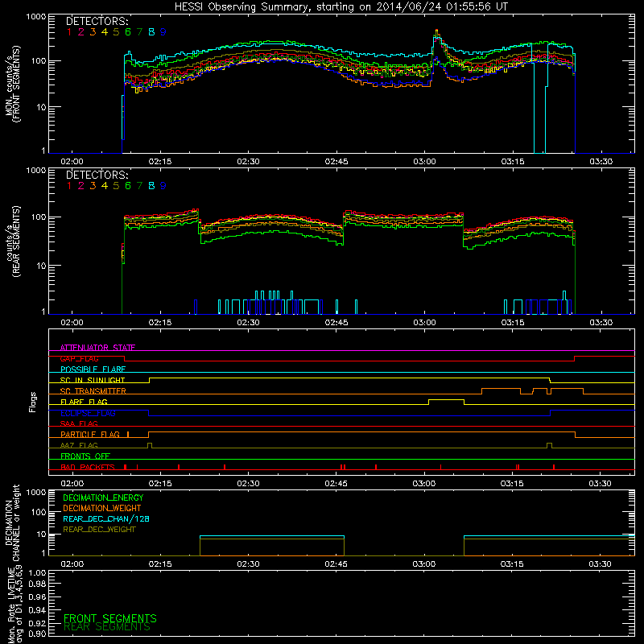This screenshot has width=644, height=644.
Task: Choose green detector 6 in front segments legend
Action: (128, 32)
